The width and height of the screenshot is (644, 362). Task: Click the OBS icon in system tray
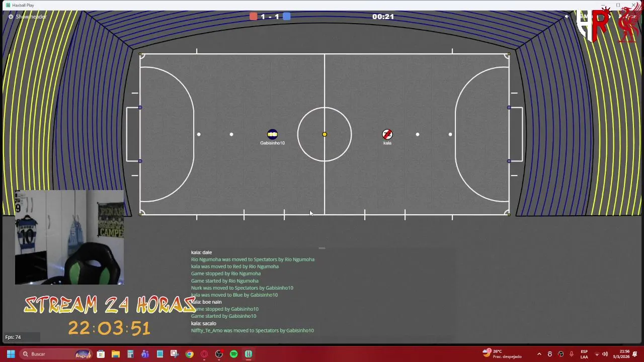coord(561,354)
